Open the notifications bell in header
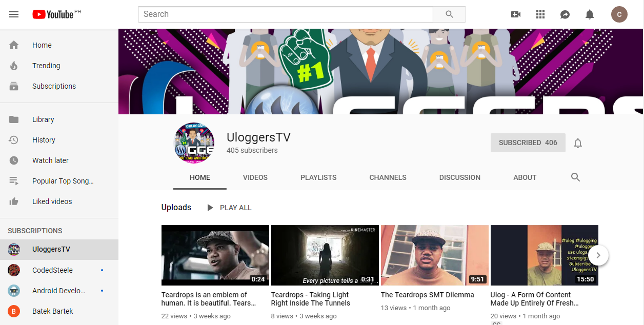This screenshot has height=325, width=644. click(590, 14)
